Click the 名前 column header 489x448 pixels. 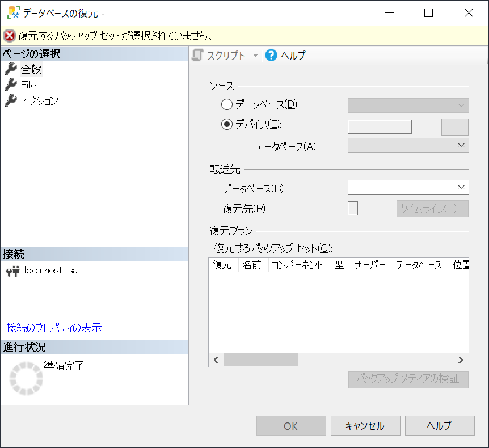click(253, 265)
